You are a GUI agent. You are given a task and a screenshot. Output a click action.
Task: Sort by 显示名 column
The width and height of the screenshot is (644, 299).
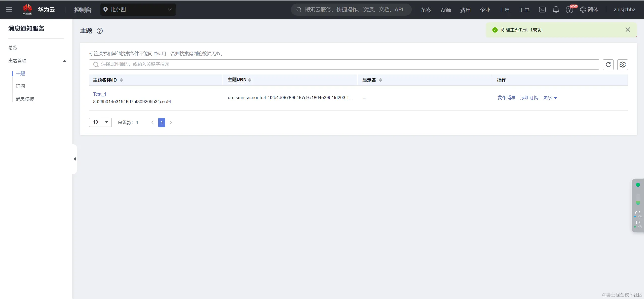coord(381,80)
